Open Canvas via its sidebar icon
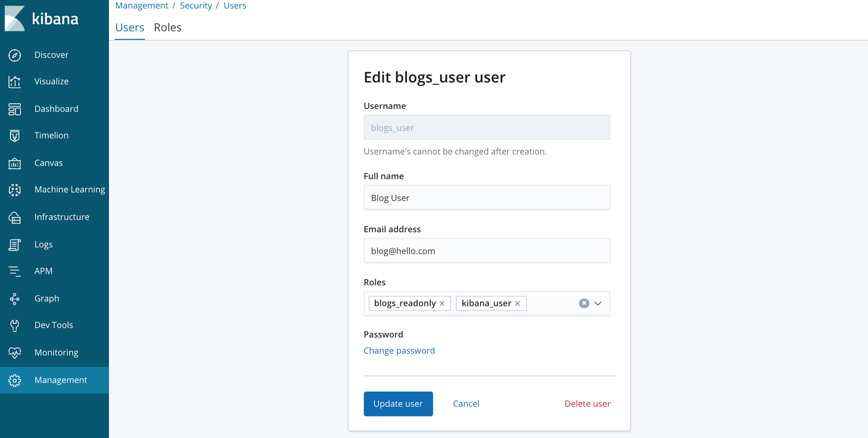This screenshot has height=438, width=868. (x=15, y=164)
